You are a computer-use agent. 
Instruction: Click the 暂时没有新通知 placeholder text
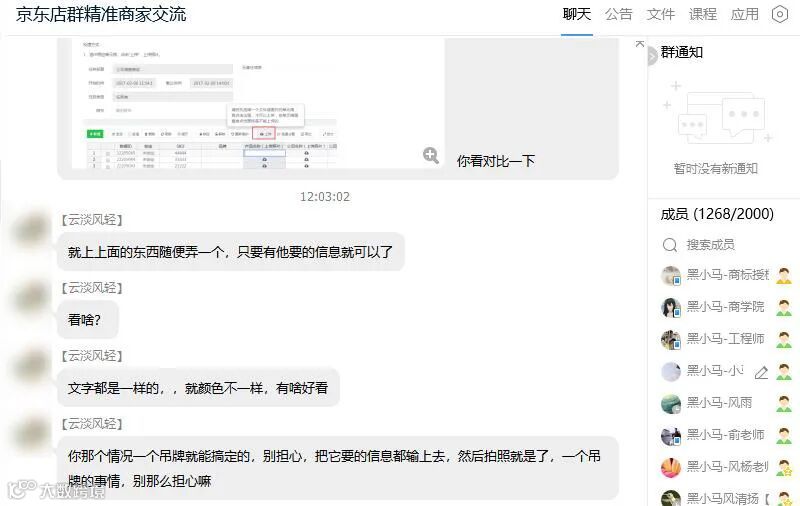pos(715,168)
